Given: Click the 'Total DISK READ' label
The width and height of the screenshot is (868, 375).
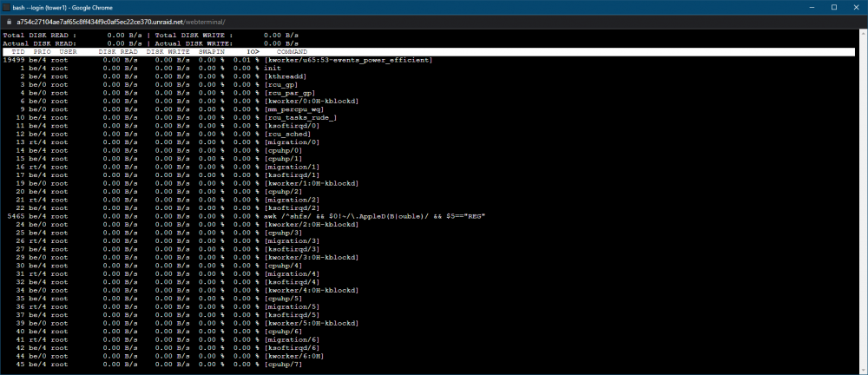Looking at the screenshot, I should click(39, 35).
